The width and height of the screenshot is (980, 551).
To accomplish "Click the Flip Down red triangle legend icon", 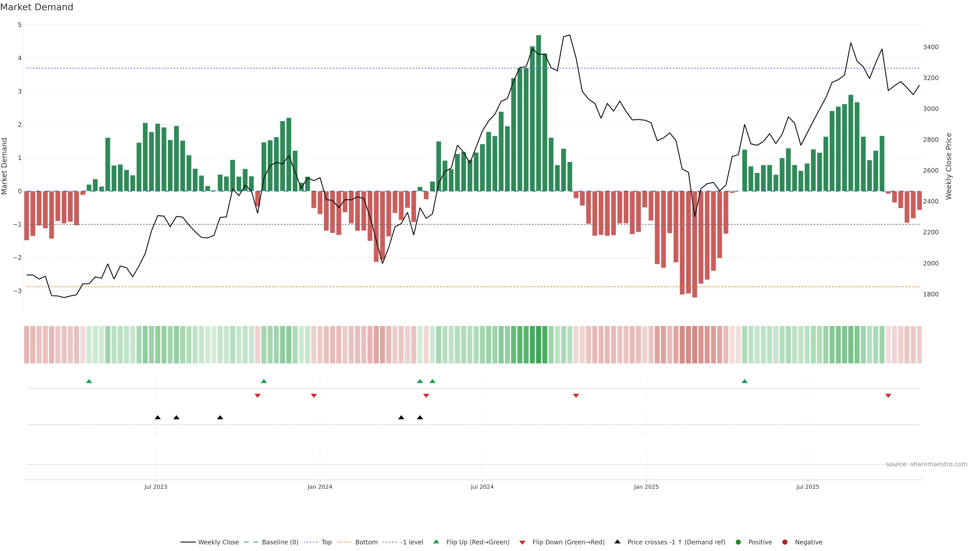I will (x=522, y=542).
